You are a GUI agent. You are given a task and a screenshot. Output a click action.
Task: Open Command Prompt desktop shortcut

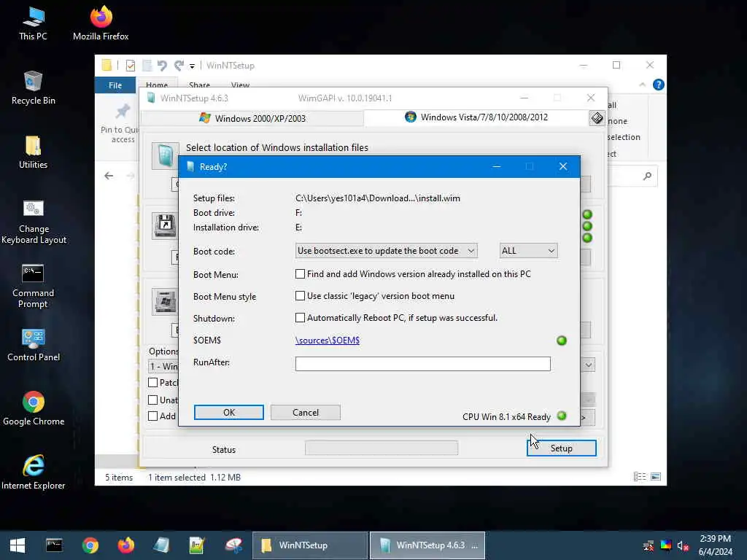[33, 286]
